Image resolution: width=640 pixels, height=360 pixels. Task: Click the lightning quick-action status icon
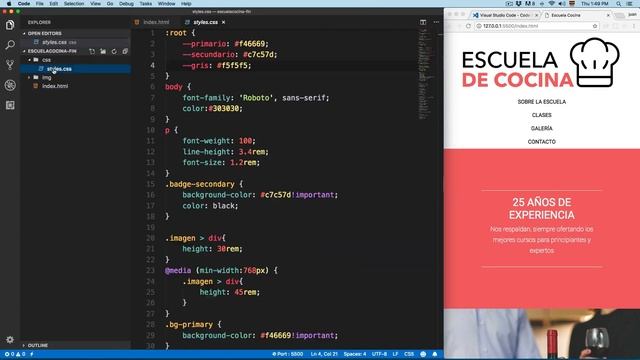[x=31, y=354]
